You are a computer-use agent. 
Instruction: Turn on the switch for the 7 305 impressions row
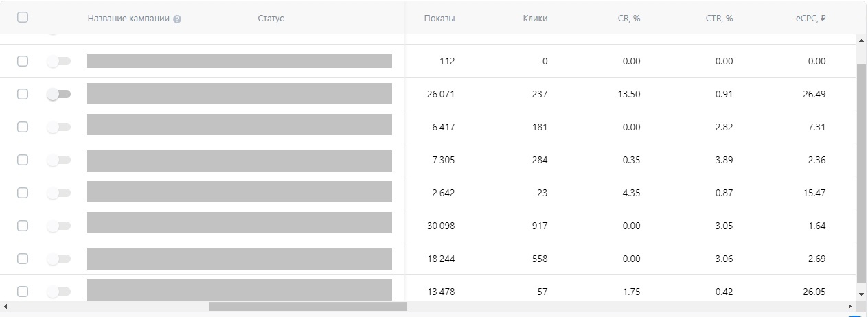point(58,160)
